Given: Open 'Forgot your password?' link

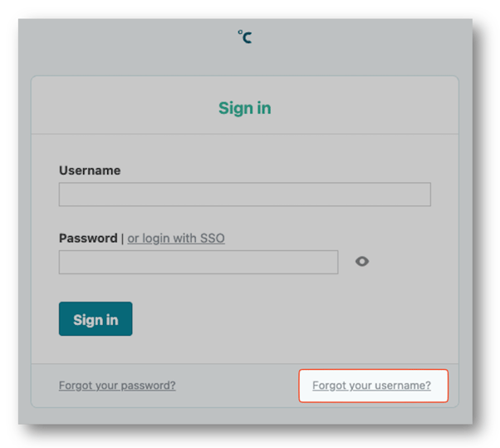Looking at the screenshot, I should pos(117,386).
